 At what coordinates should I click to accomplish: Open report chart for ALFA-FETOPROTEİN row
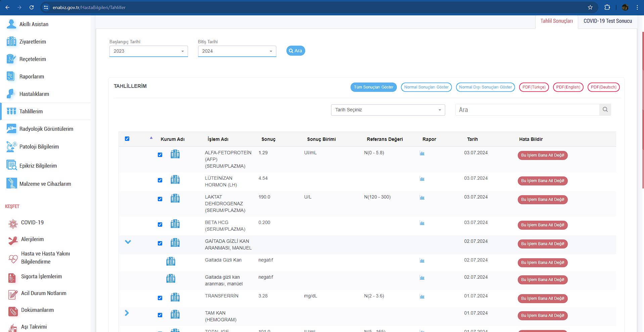tap(422, 153)
